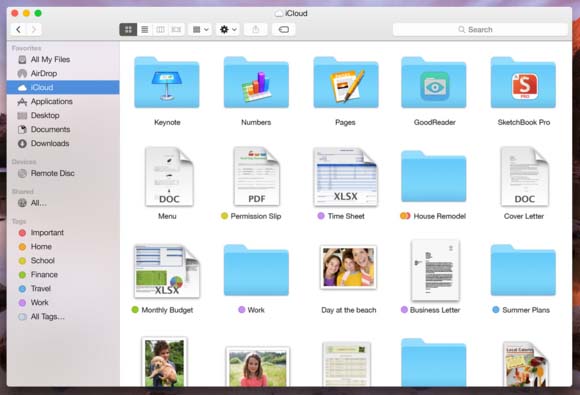This screenshot has width=580, height=395.
Task: Switch to column view in toolbar
Action: point(161,29)
